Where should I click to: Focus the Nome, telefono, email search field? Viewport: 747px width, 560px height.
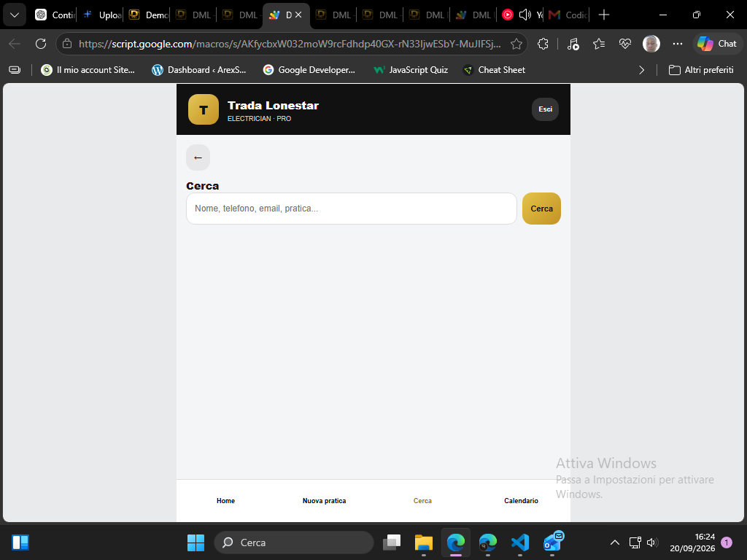[x=351, y=209]
